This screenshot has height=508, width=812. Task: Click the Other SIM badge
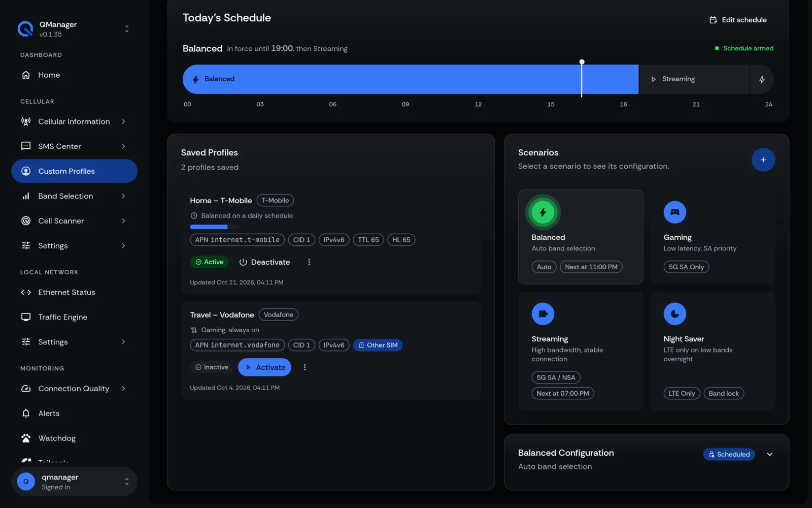tap(378, 345)
